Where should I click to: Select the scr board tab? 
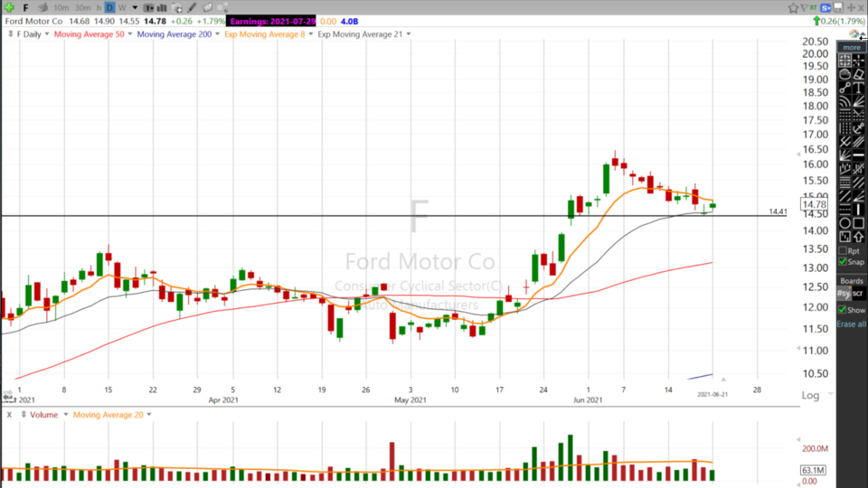(x=857, y=293)
